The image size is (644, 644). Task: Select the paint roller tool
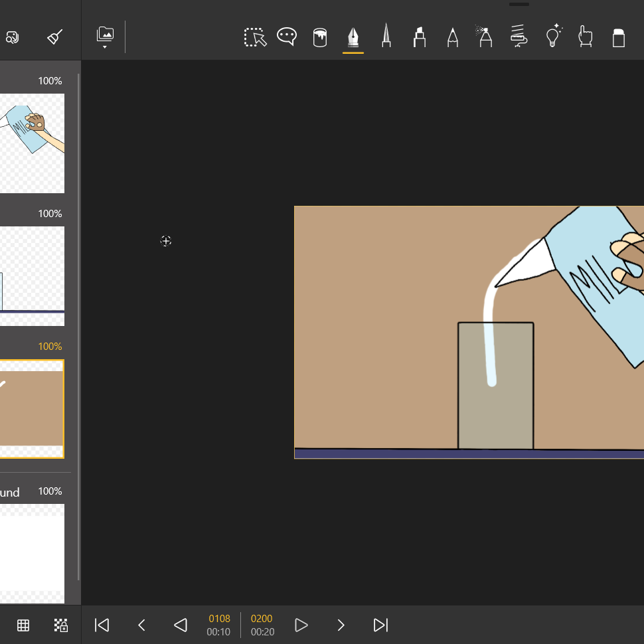pyautogui.click(x=519, y=37)
